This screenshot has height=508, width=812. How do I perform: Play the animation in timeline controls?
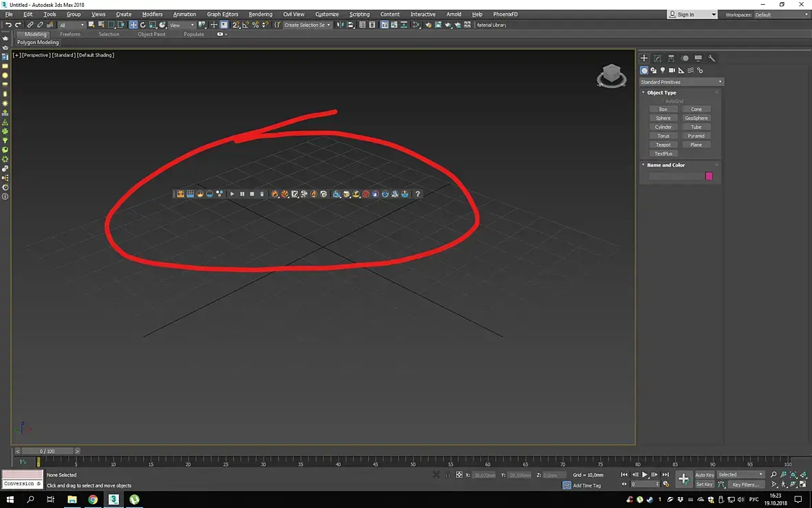[x=645, y=475]
